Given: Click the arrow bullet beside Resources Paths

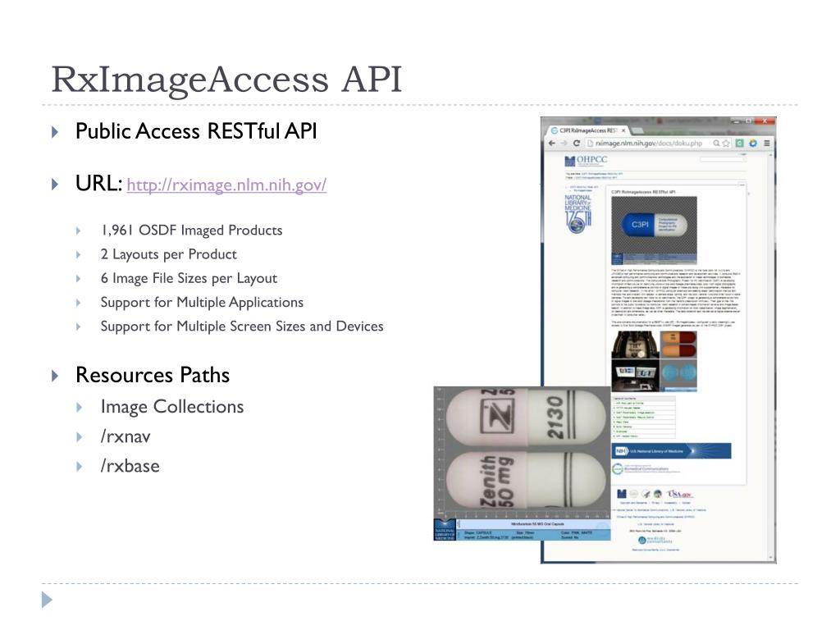Looking at the screenshot, I should point(55,375).
